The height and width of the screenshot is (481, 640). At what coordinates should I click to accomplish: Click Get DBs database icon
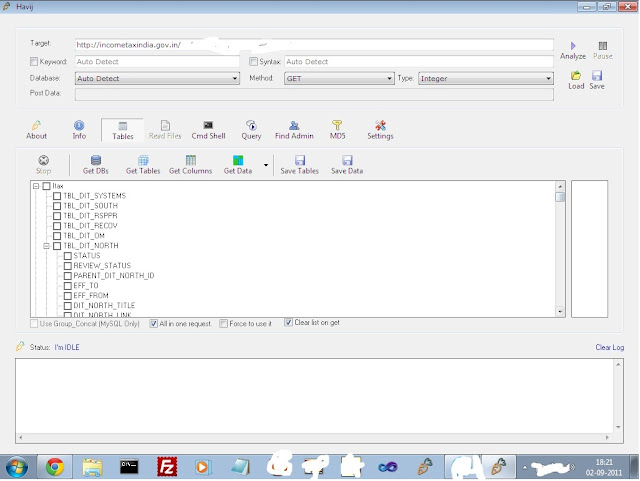click(96, 160)
